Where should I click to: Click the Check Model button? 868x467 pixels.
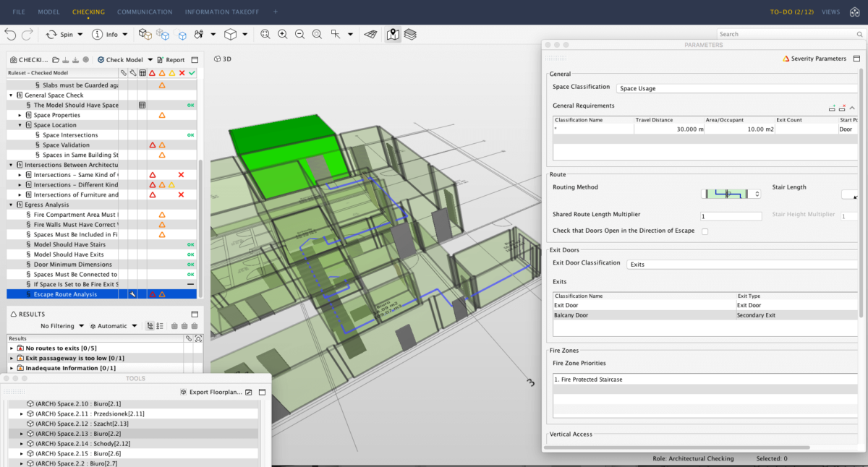coord(120,60)
